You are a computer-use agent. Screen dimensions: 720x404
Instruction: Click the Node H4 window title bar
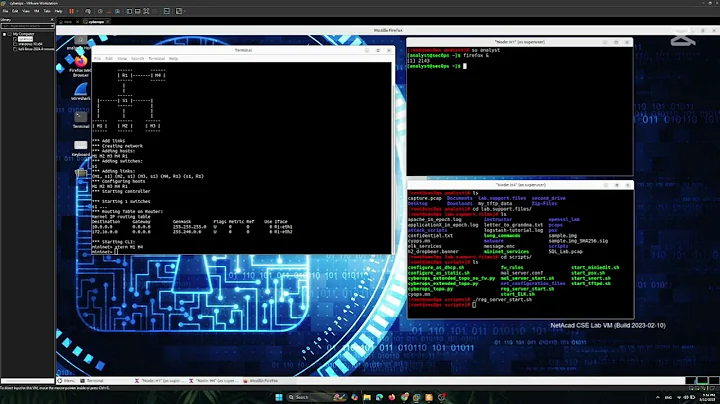pyautogui.click(x=521, y=185)
